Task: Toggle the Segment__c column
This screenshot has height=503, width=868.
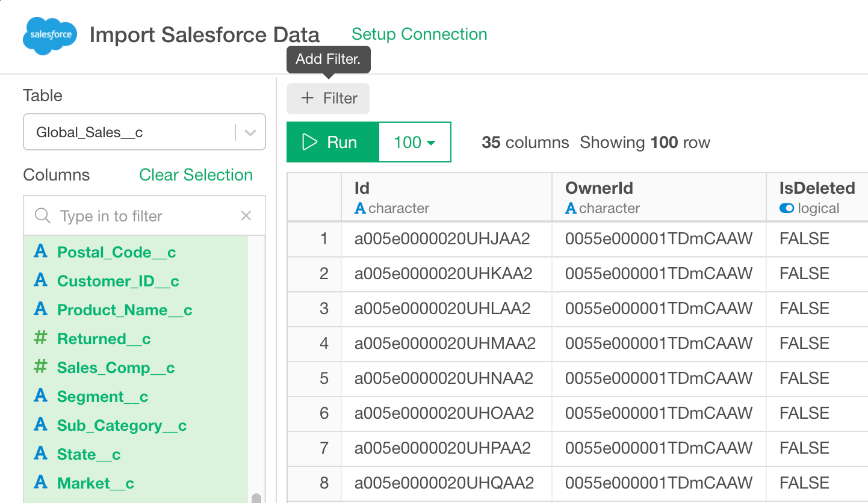Action: 135,397
